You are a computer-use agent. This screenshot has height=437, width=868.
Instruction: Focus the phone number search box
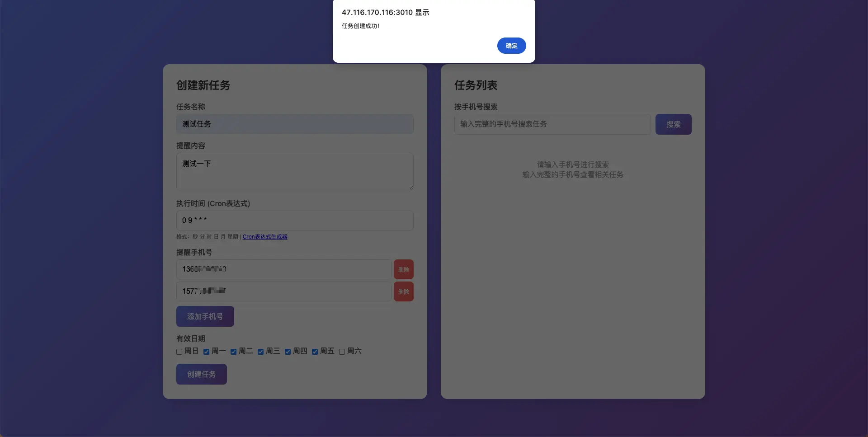(x=552, y=124)
